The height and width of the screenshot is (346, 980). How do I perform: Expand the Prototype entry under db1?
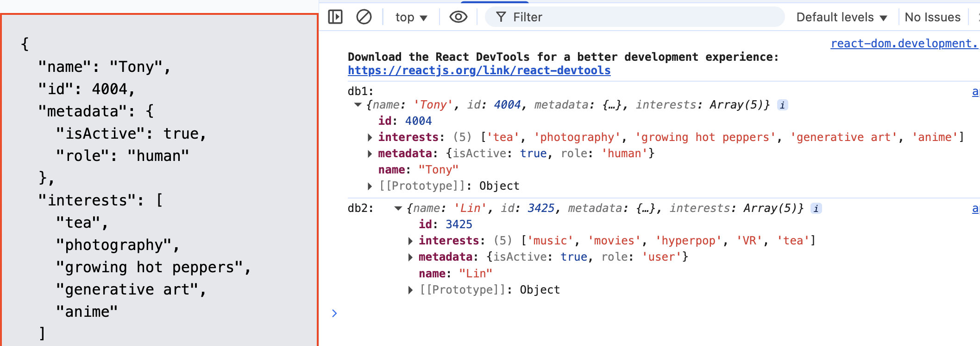[370, 186]
